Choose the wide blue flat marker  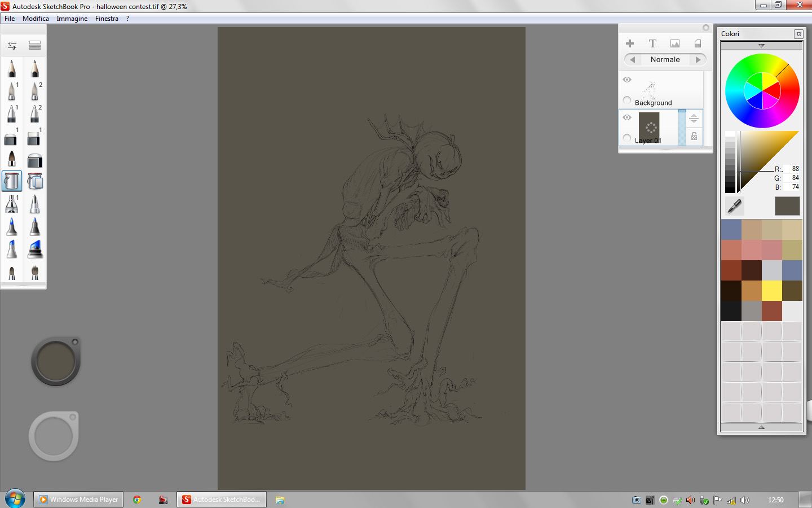35,249
